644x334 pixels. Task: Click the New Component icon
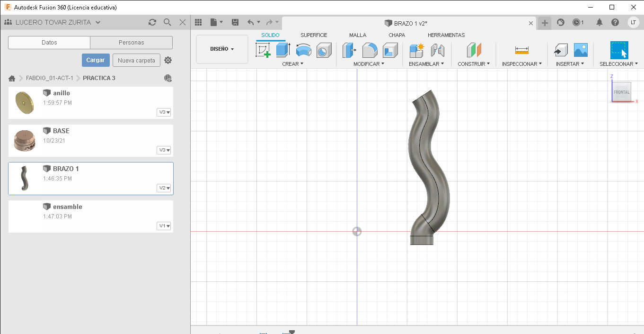417,50
